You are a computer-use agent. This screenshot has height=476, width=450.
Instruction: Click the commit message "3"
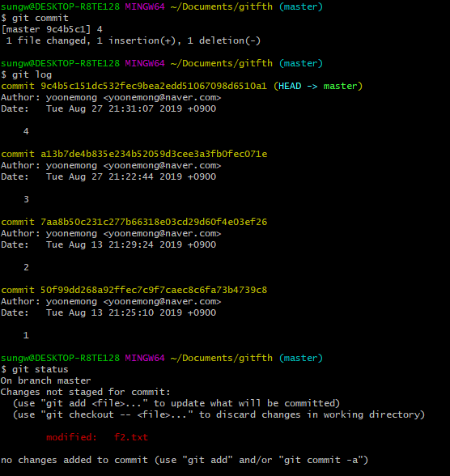(26, 199)
